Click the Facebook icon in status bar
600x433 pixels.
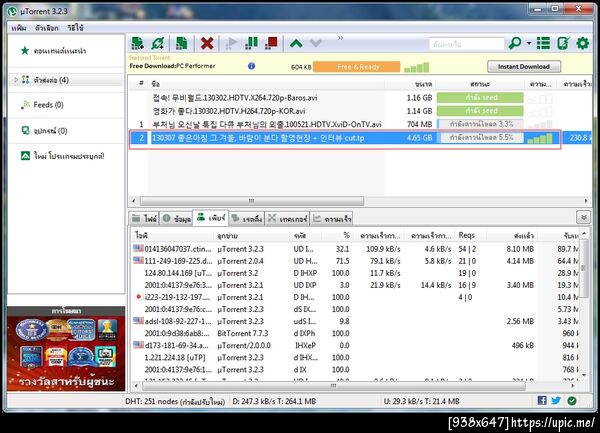pos(542,400)
